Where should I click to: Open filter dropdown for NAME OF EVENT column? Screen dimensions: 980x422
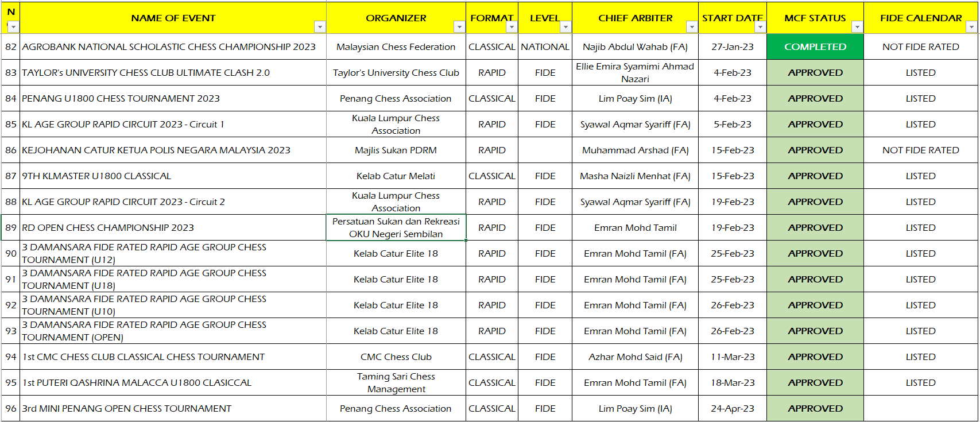coord(320,27)
